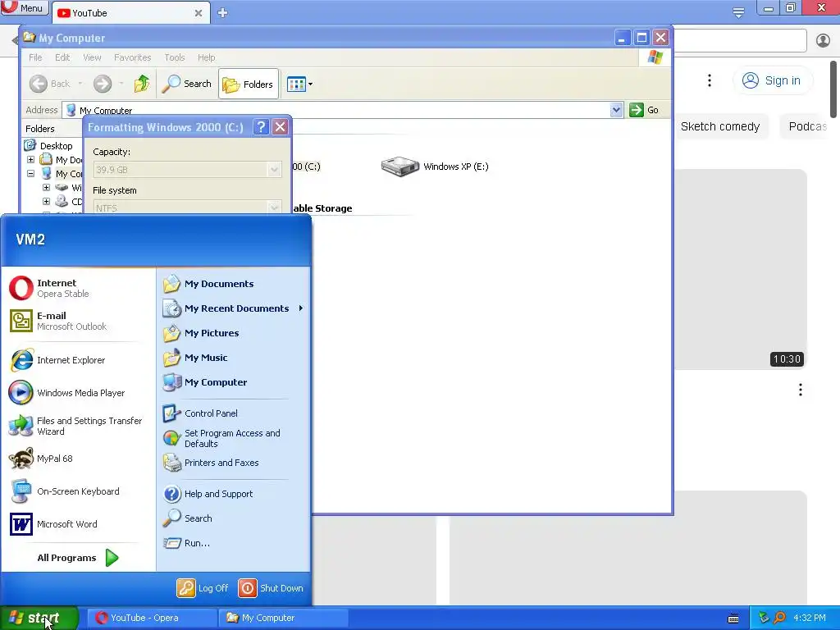Screen dimensions: 840x630
Task: Open video options menu under thumbnail
Action: tap(801, 390)
